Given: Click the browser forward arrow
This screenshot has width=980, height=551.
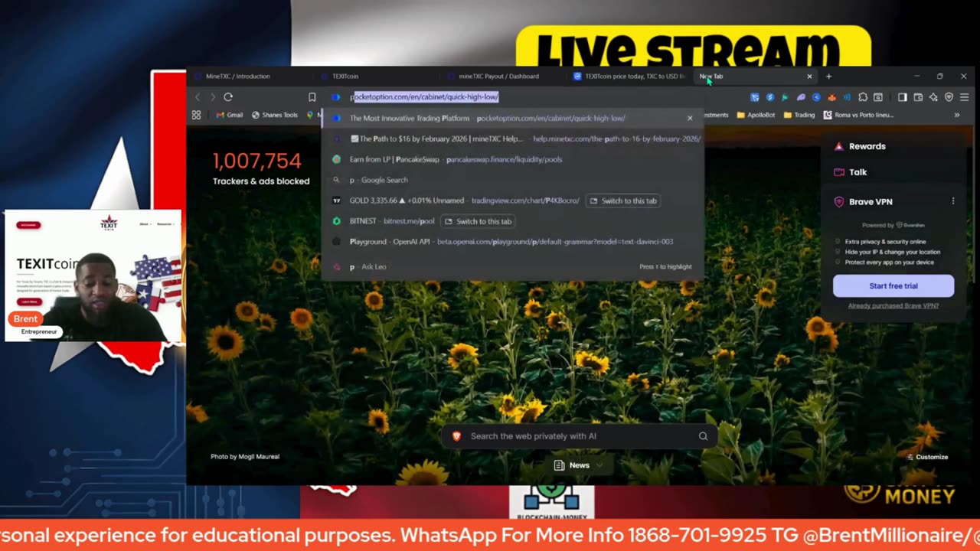Looking at the screenshot, I should click(213, 97).
